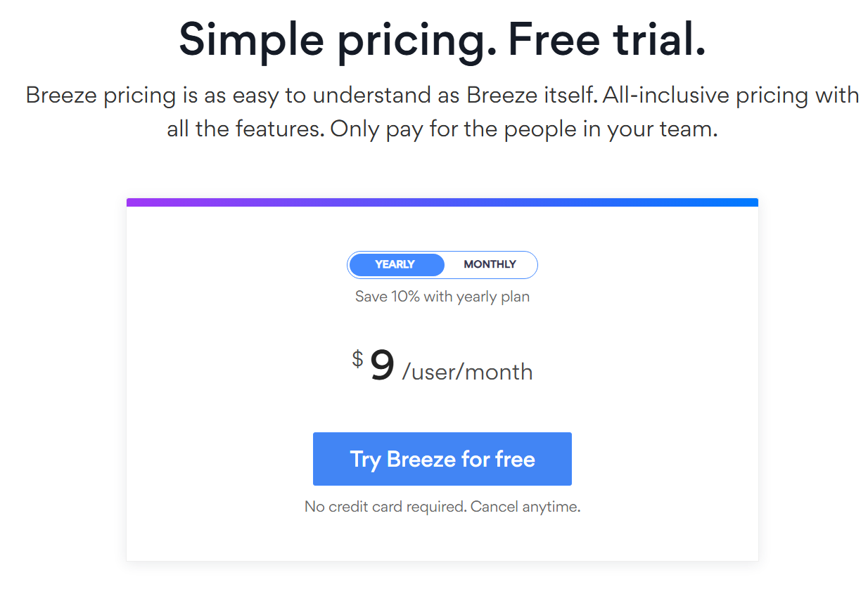Click the 'Cancel anytime.' text
The width and height of the screenshot is (868, 589).
pos(525,506)
